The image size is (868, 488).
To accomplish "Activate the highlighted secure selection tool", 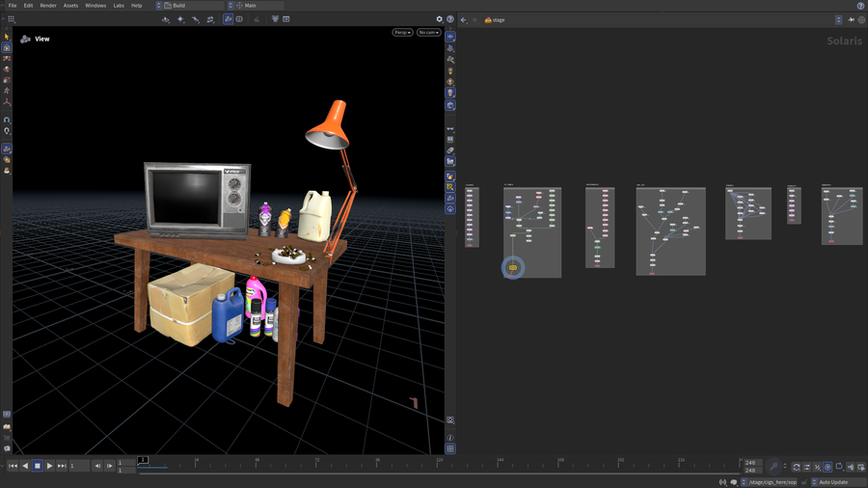I will [x=7, y=47].
